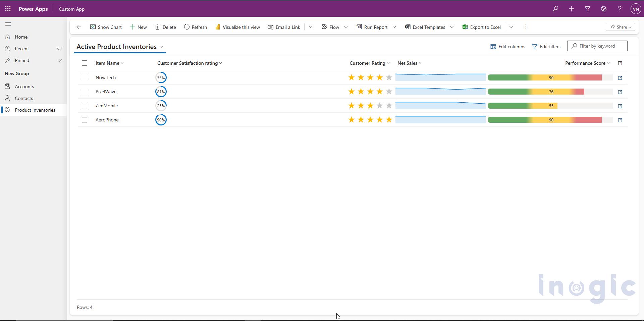This screenshot has height=321, width=644.
Task: Click NovaTech performance score bar showing 90
Action: [x=550, y=78]
